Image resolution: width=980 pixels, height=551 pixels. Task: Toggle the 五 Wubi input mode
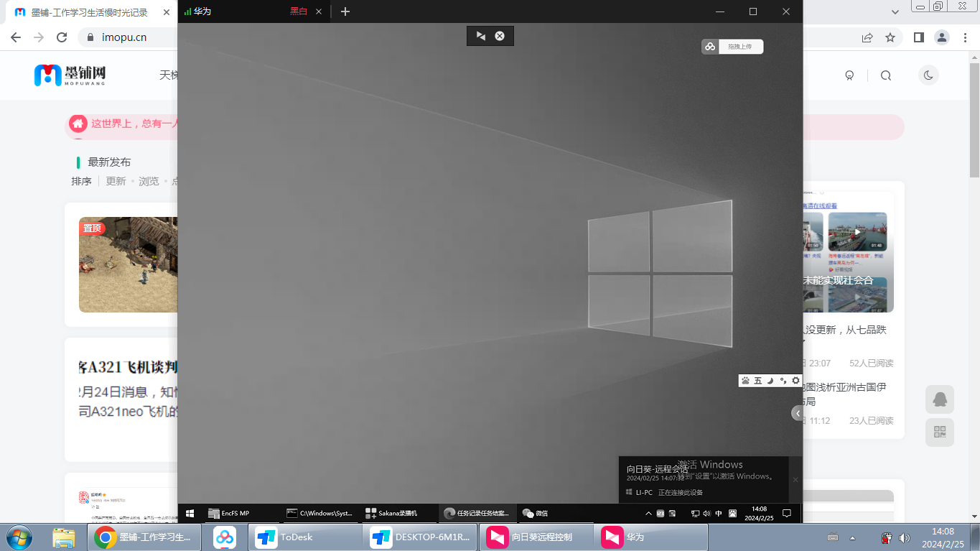[x=757, y=381]
